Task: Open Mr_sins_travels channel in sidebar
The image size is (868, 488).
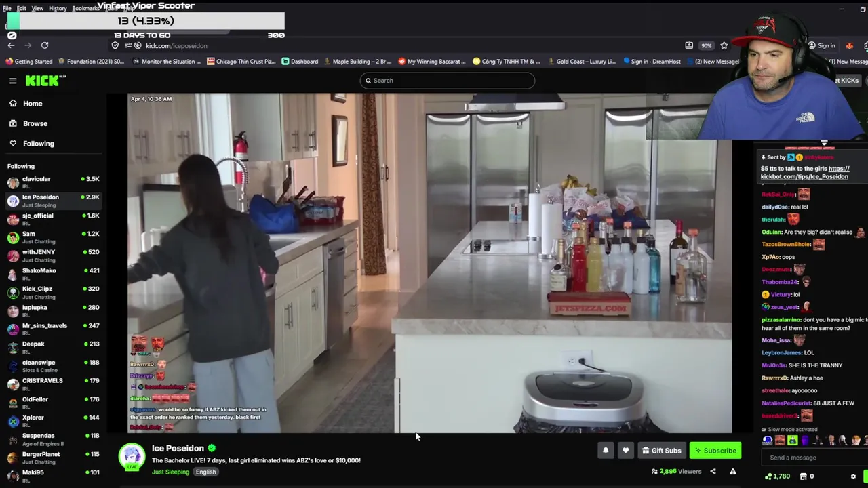Action: tap(53, 329)
